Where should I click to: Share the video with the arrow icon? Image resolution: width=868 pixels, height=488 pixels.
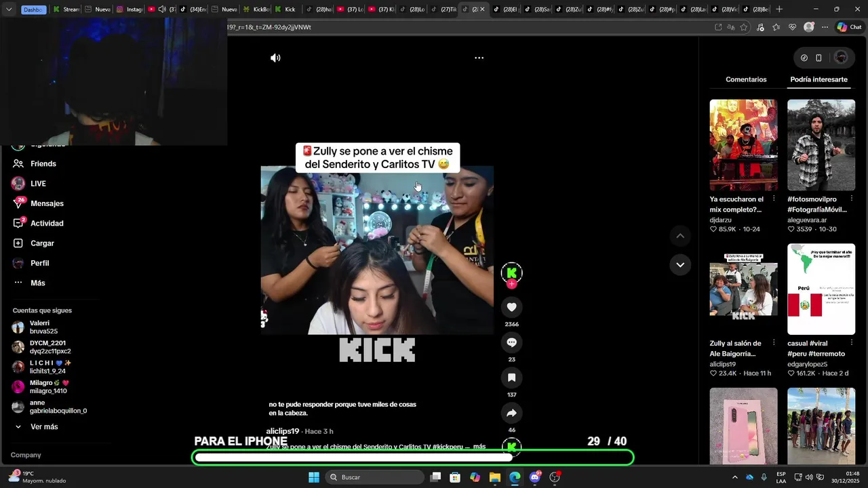pyautogui.click(x=512, y=413)
